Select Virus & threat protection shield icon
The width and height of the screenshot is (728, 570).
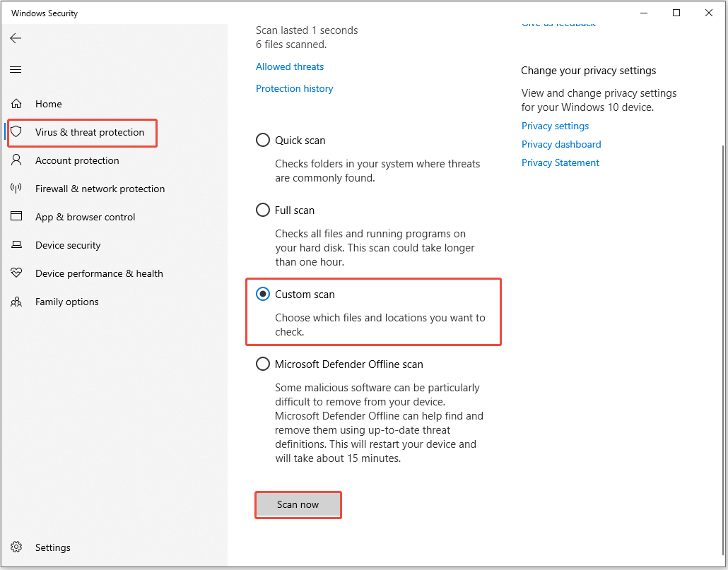pyautogui.click(x=17, y=132)
